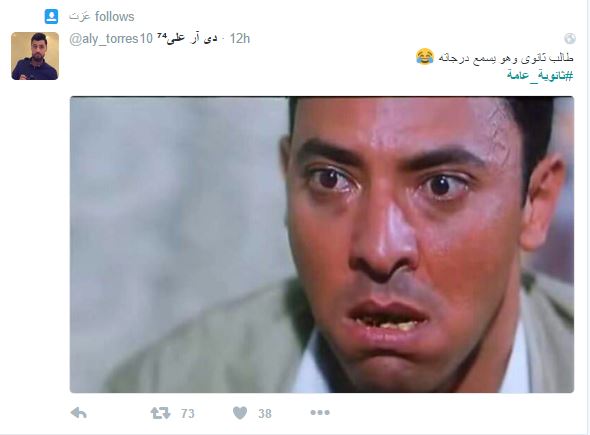Retweet using the retweet arrows icon
The height and width of the screenshot is (435, 590).
[x=160, y=413]
